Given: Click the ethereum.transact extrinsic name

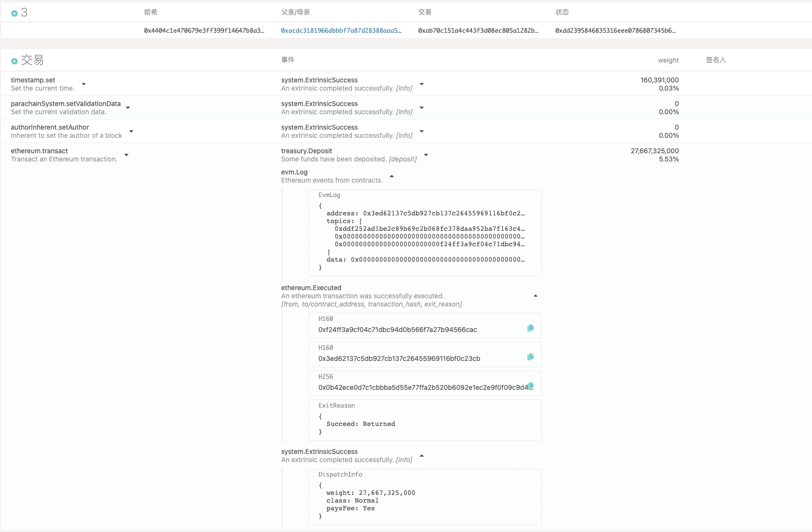Looking at the screenshot, I should tap(39, 151).
